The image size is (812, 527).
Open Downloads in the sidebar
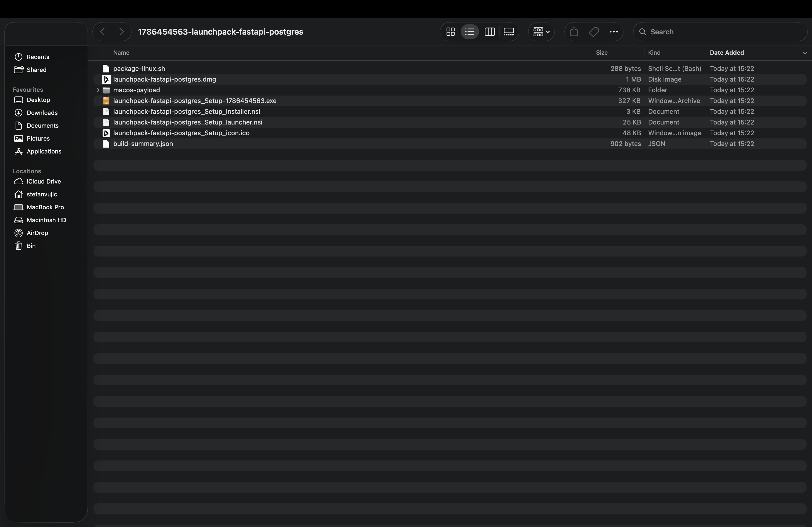pyautogui.click(x=36, y=113)
